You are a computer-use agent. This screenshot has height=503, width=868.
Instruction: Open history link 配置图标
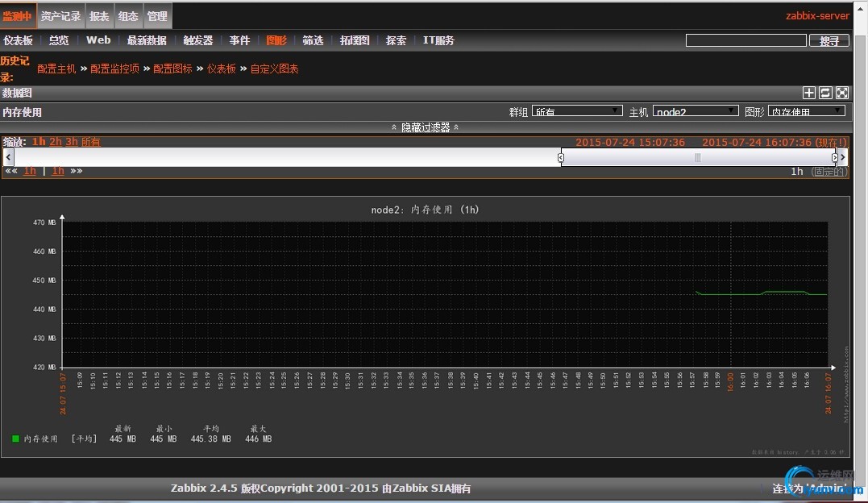172,69
